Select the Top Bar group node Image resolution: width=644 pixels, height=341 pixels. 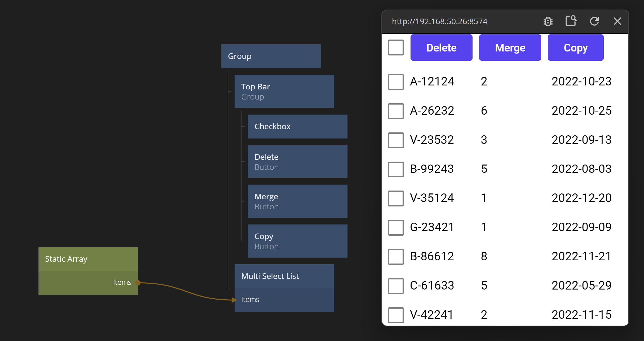[284, 91]
